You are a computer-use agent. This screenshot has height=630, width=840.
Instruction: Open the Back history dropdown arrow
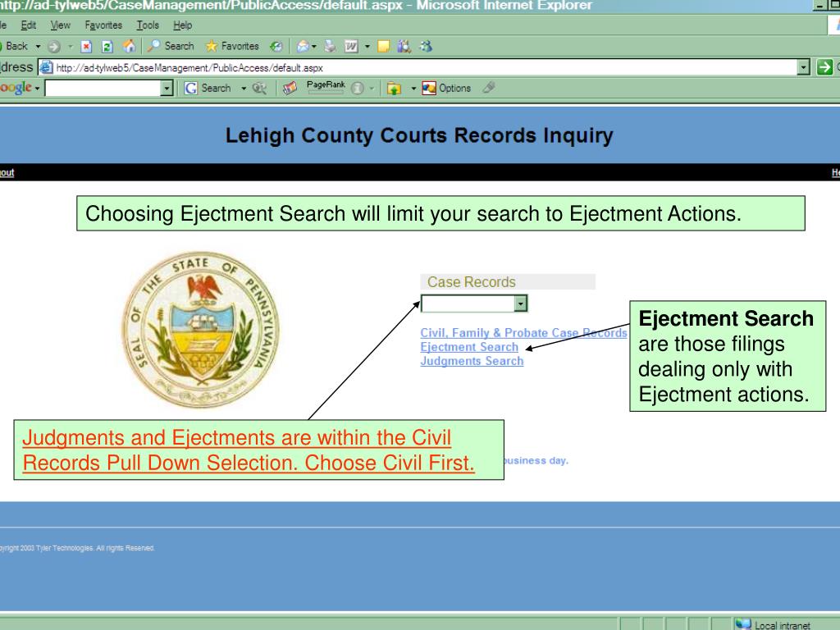point(38,46)
